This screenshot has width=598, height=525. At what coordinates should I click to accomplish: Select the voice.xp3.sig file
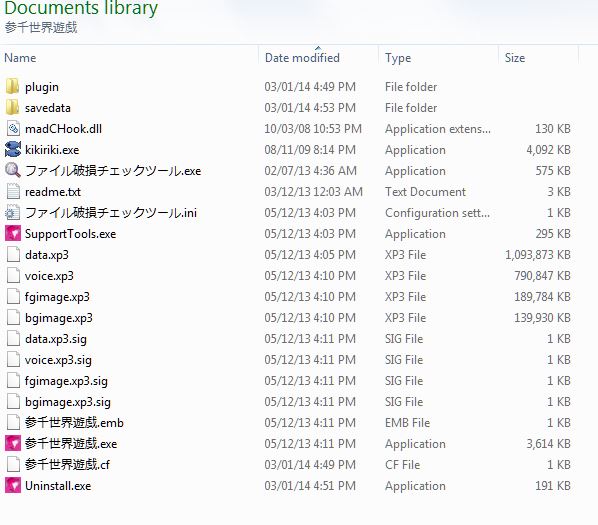58,360
